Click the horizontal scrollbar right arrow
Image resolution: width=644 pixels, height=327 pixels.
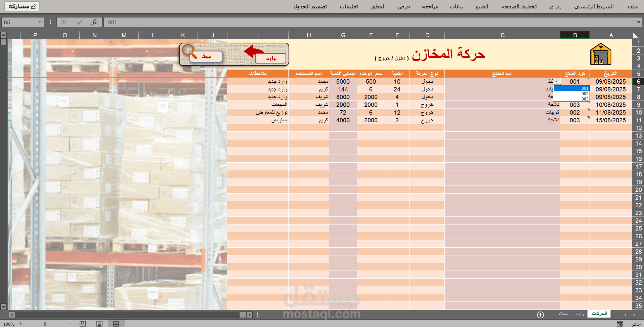coord(249,315)
